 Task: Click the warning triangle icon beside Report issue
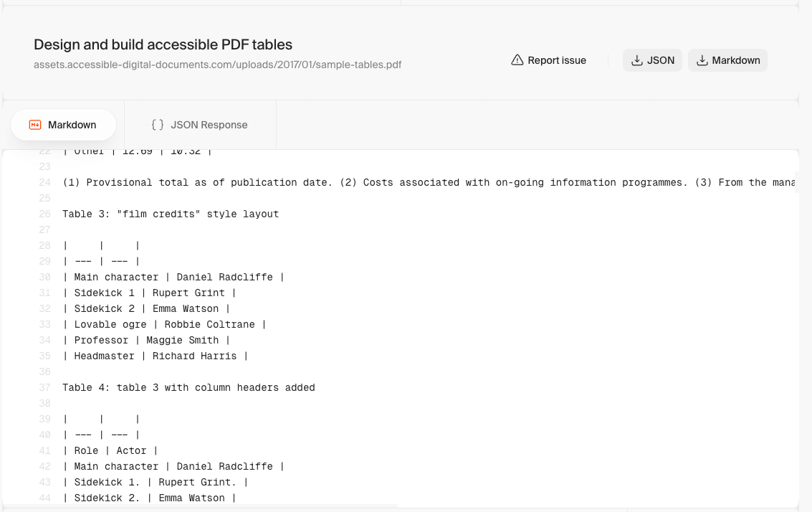tap(517, 60)
